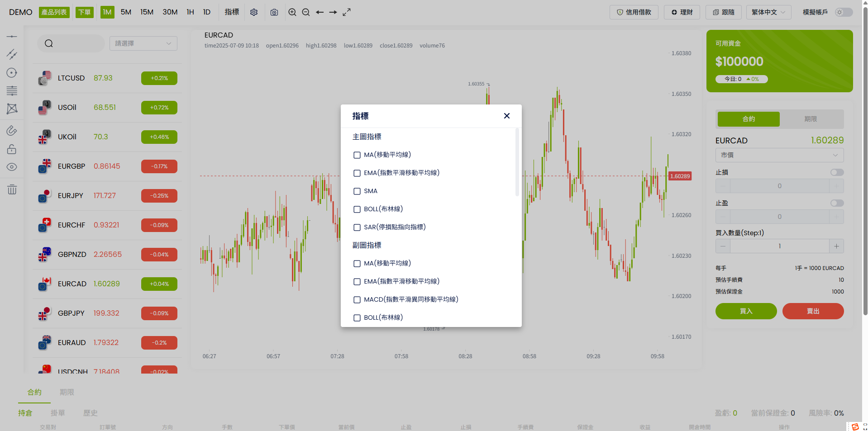
Task: Click the lock drawings icon in sidebar
Action: pyautogui.click(x=12, y=149)
